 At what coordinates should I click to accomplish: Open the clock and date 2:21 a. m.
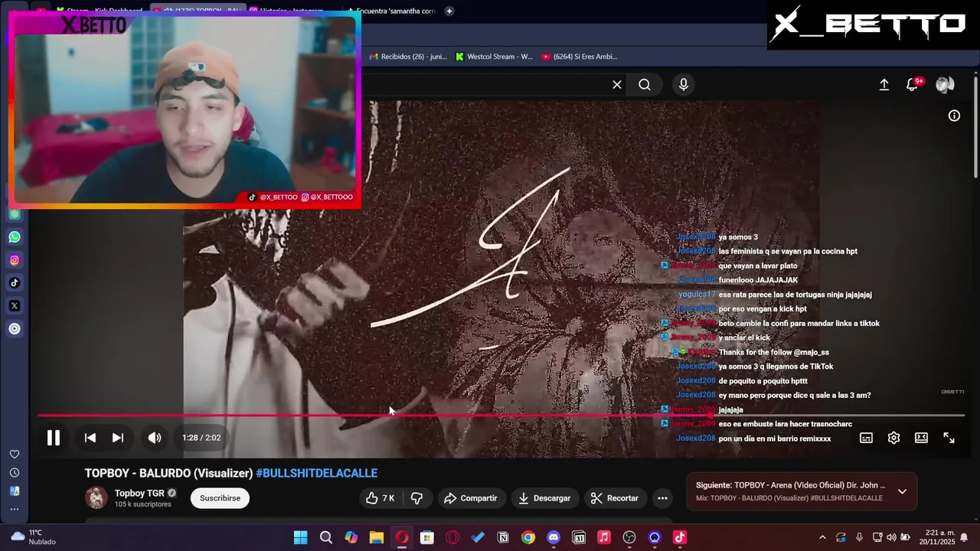(x=937, y=537)
